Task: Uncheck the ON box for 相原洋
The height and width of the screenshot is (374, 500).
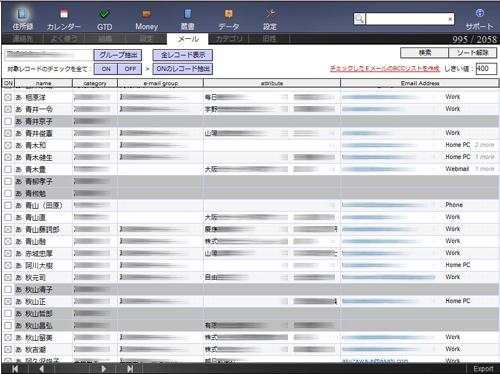Action: coord(8,97)
